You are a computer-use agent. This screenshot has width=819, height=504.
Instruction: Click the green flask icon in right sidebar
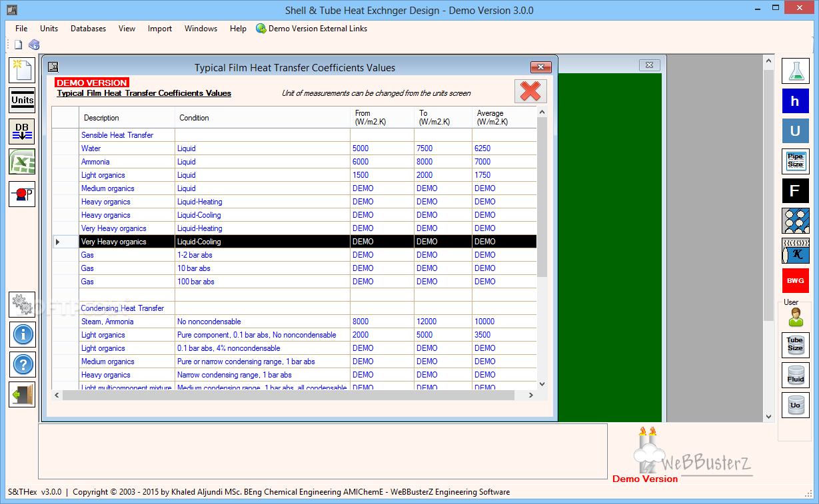(795, 71)
